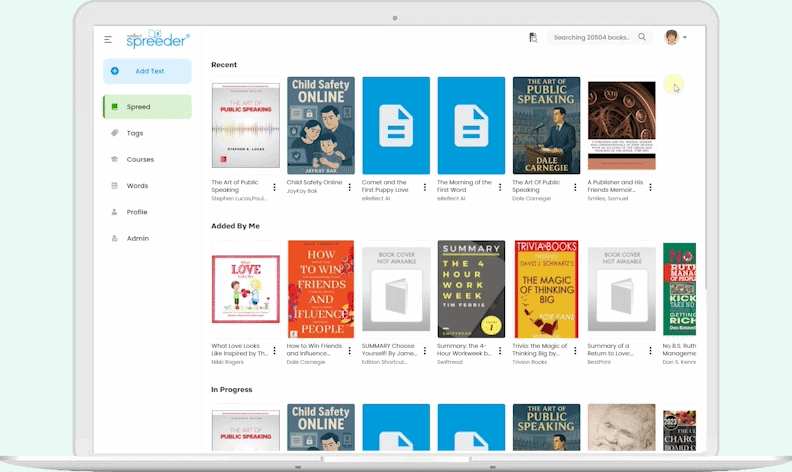Open Stephen Lucas Art of Public Speaking cover in Recent
This screenshot has height=472, width=792.
[x=245, y=125]
